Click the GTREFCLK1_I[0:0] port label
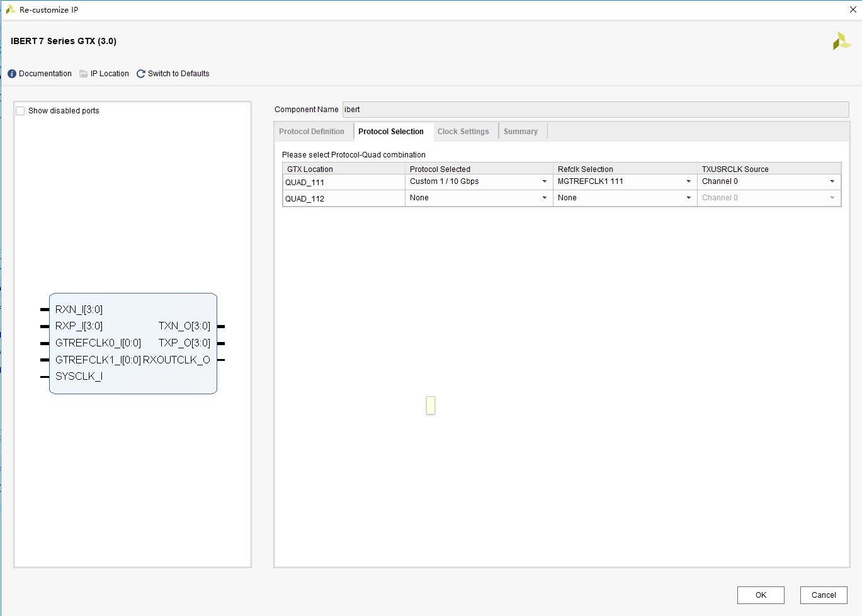Viewport: 862px width, 616px height. (98, 360)
